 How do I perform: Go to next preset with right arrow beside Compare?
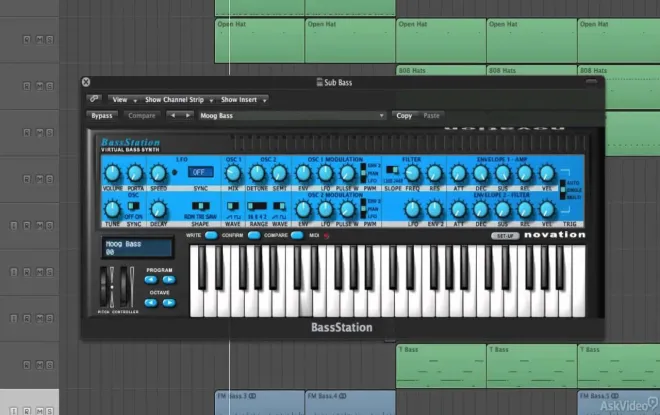pyautogui.click(x=187, y=115)
